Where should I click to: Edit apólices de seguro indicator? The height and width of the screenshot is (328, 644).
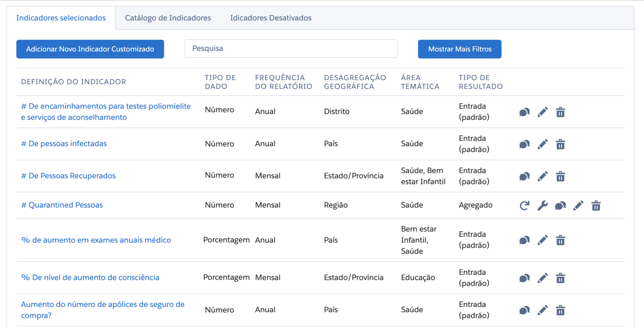[543, 310]
